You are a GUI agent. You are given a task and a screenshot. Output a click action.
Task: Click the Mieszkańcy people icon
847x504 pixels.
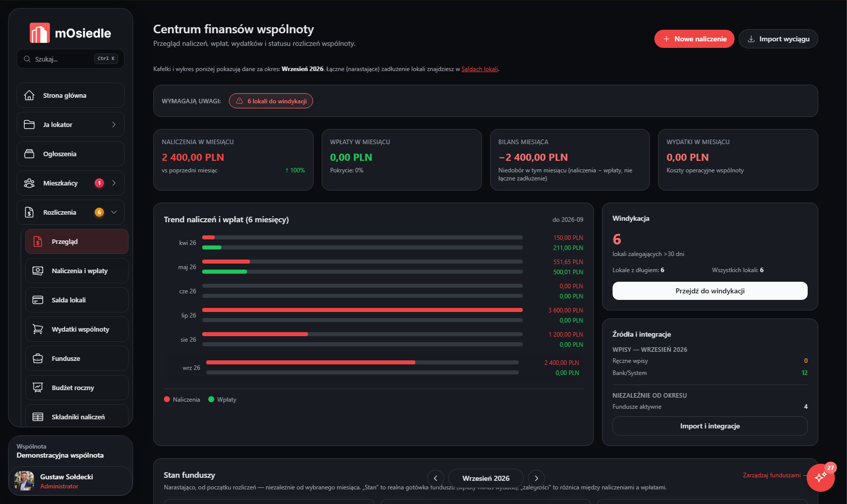pyautogui.click(x=29, y=183)
